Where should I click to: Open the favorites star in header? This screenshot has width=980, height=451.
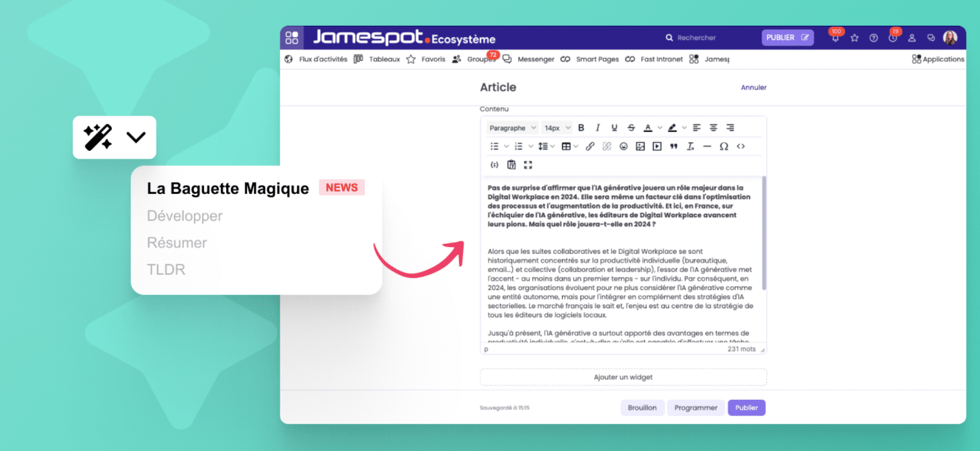pos(854,38)
